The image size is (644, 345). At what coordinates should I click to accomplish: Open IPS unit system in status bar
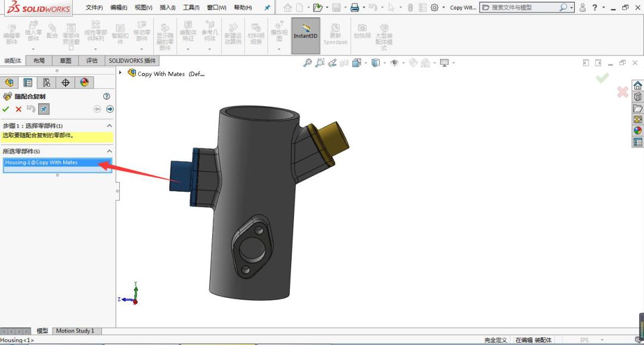coord(584,340)
